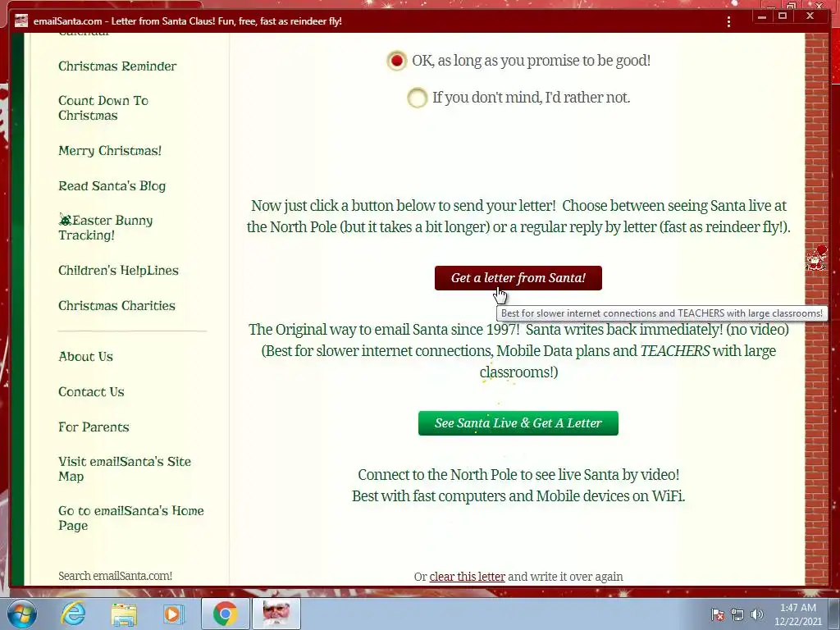Click 'Best with fast computers' line
The height and width of the screenshot is (630, 840).
518,496
